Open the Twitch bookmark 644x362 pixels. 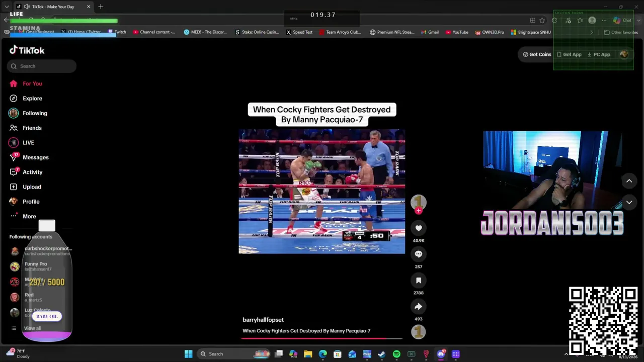pos(117,32)
